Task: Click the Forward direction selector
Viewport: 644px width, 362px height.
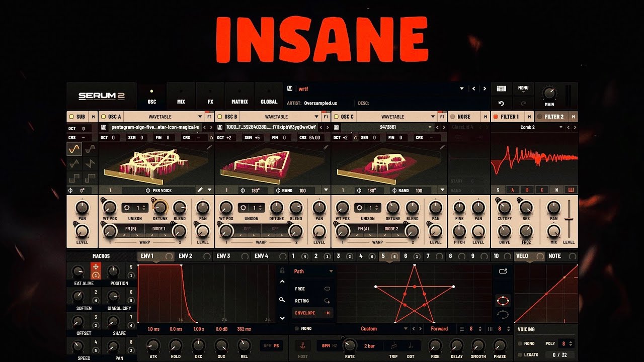Action: (x=439, y=329)
